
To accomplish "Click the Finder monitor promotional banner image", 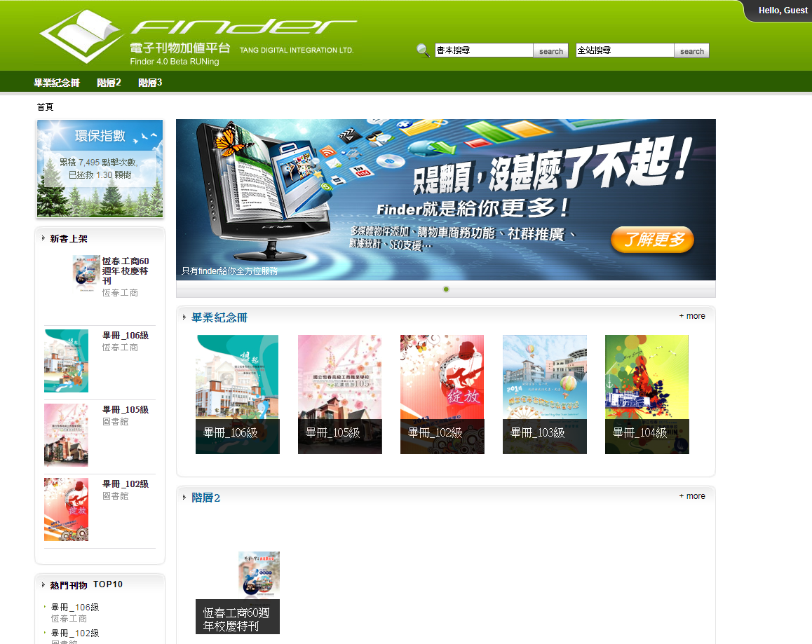I will [x=445, y=200].
